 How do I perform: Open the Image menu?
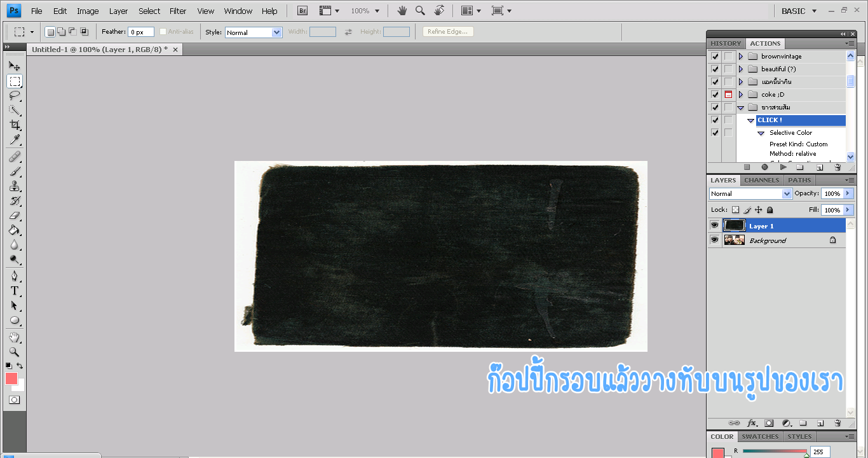88,11
